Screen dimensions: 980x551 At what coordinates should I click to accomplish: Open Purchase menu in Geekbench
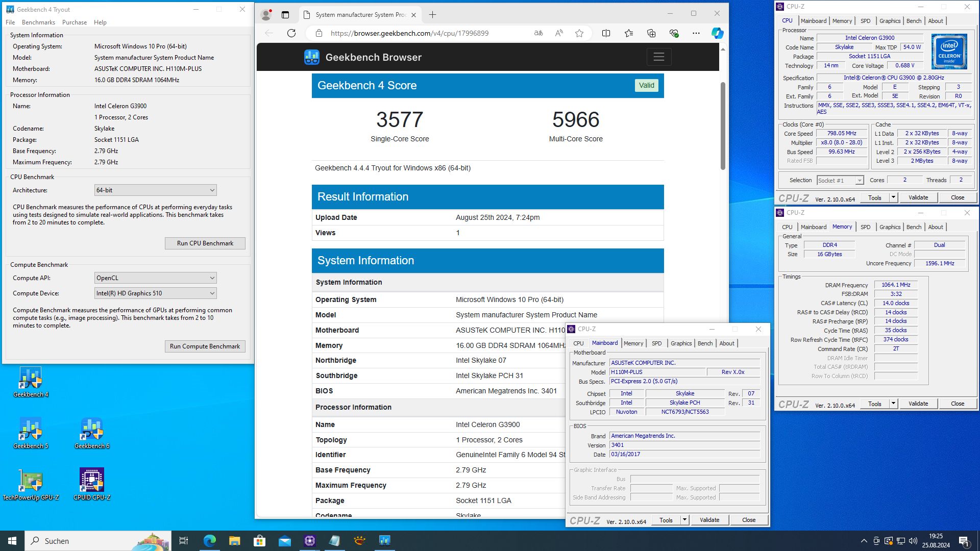coord(75,22)
